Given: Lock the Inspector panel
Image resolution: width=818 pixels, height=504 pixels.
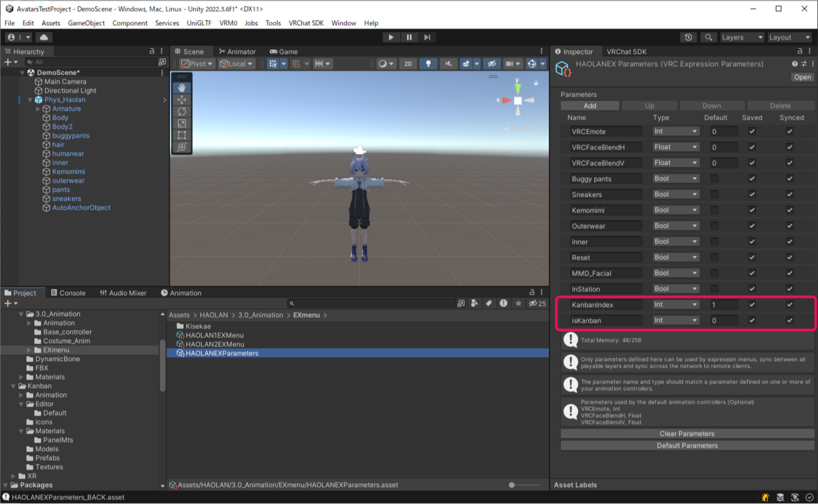Looking at the screenshot, I should tap(798, 51).
